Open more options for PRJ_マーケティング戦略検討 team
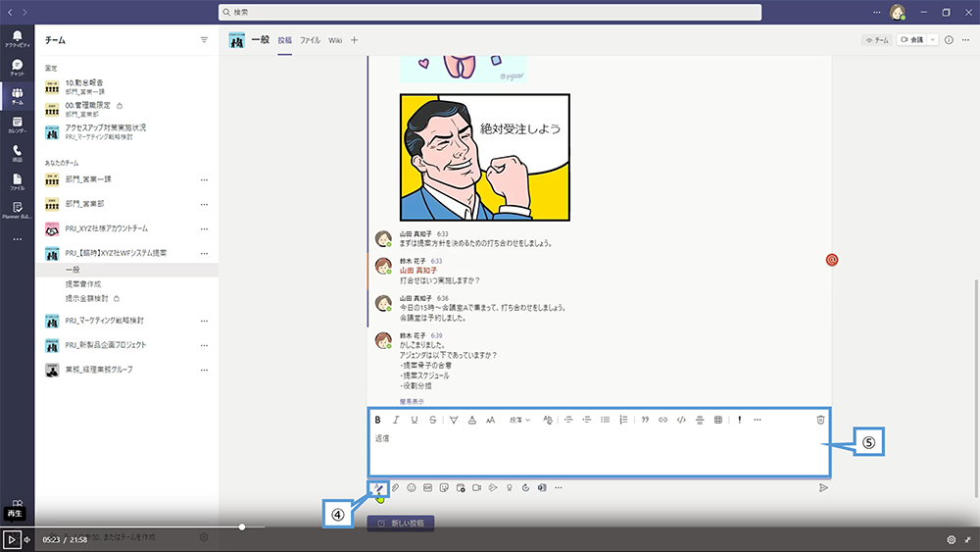980x552 pixels. pos(204,321)
